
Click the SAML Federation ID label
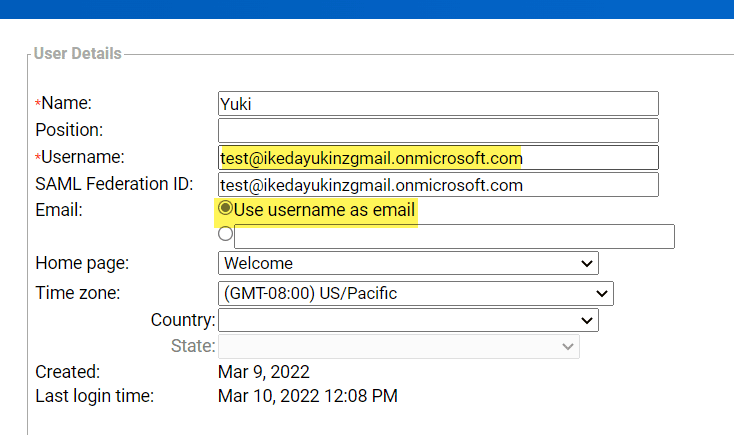point(113,184)
